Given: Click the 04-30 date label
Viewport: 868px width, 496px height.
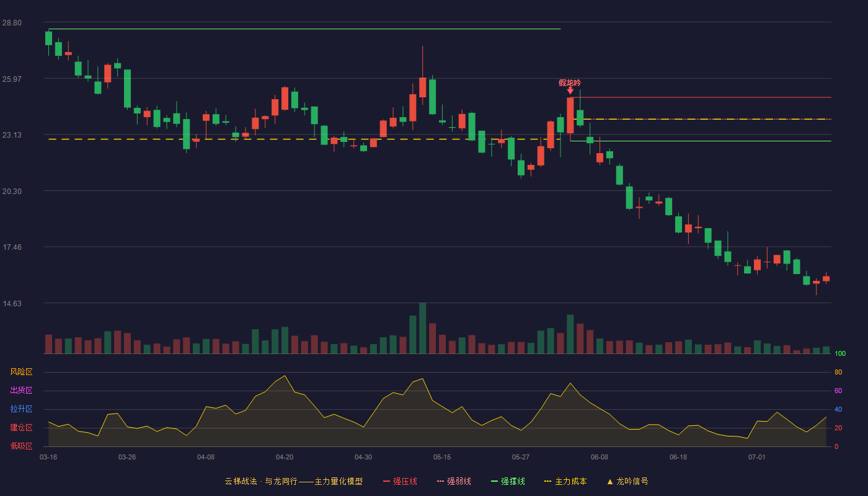Looking at the screenshot, I should click(363, 457).
